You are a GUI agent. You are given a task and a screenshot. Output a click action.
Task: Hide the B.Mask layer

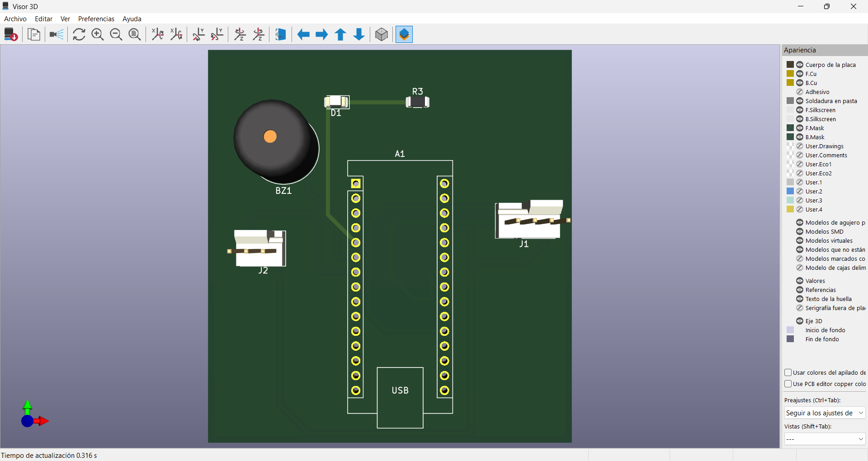coord(800,137)
